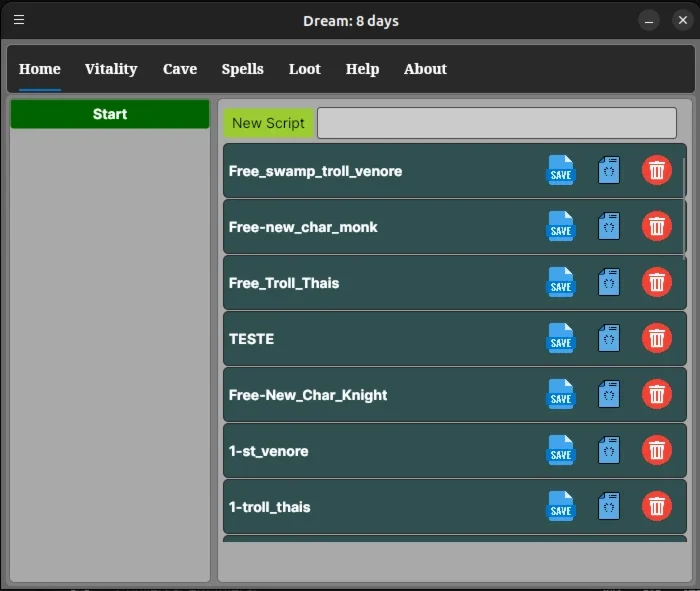Viewport: 700px width, 591px height.
Task: Open the hamburger menu in title bar
Action: [x=19, y=20]
